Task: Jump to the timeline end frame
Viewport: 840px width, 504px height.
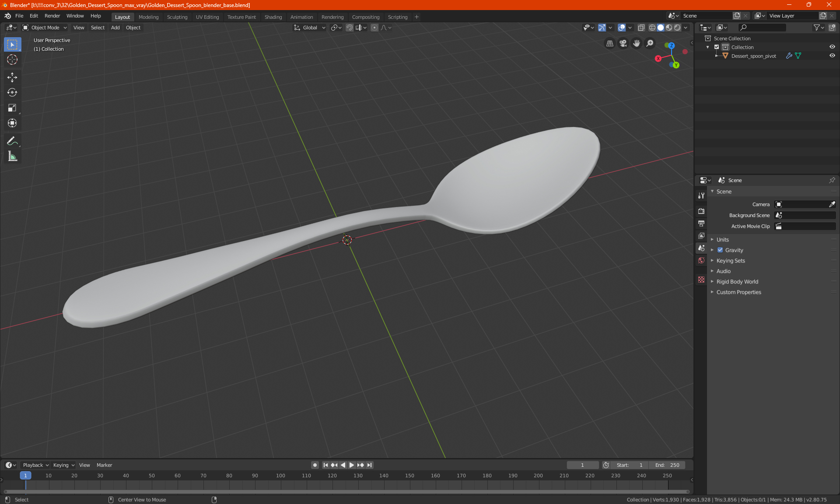Action: [369, 465]
